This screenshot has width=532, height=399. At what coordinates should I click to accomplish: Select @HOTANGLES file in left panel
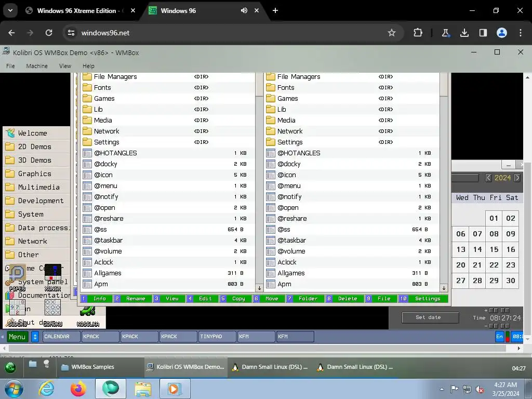[168, 153]
